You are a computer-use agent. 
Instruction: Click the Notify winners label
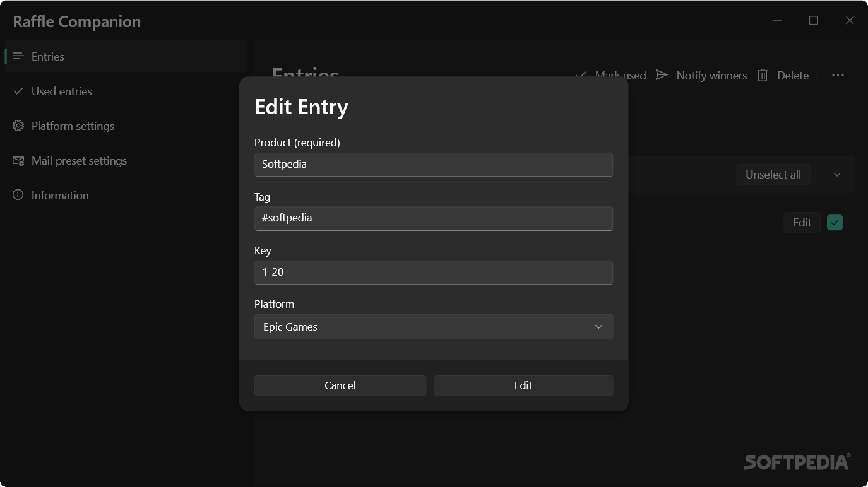[x=711, y=75]
